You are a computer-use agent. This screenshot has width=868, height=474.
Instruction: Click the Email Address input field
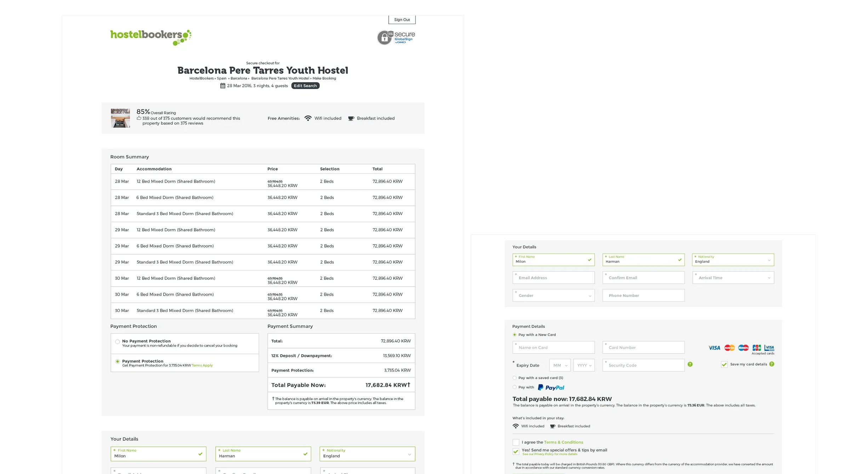(553, 277)
